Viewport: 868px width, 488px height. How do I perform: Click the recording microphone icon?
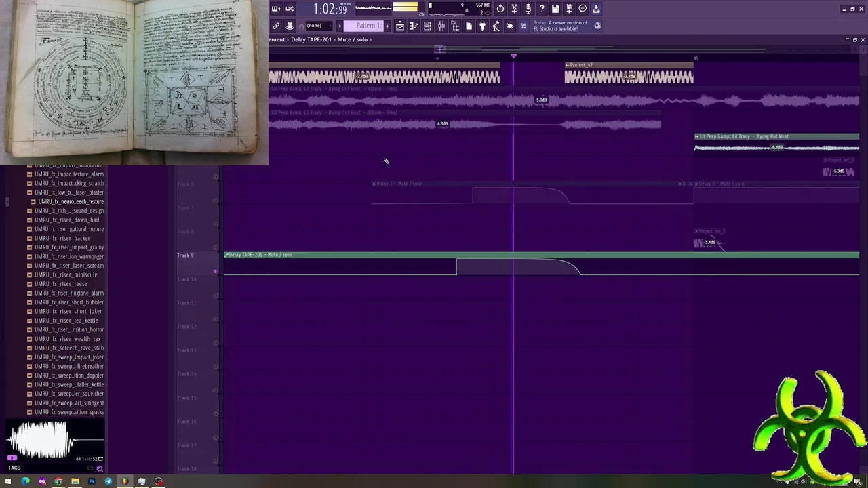(528, 9)
